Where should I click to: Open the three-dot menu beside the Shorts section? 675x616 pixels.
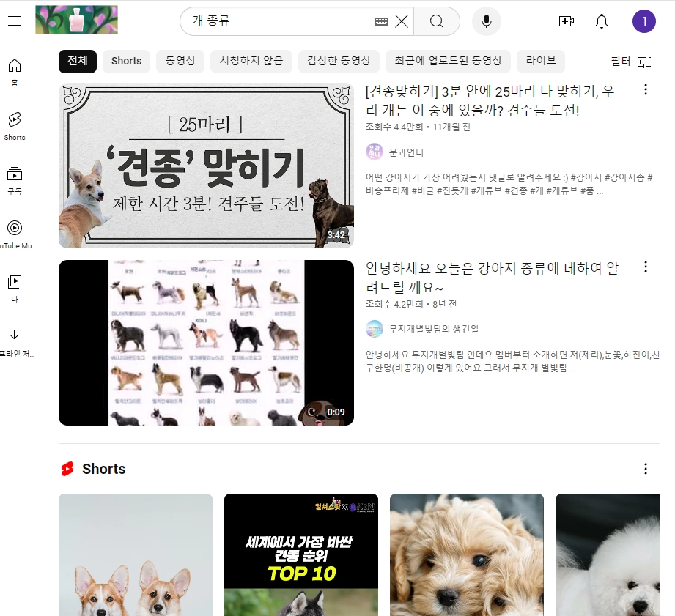click(x=645, y=468)
